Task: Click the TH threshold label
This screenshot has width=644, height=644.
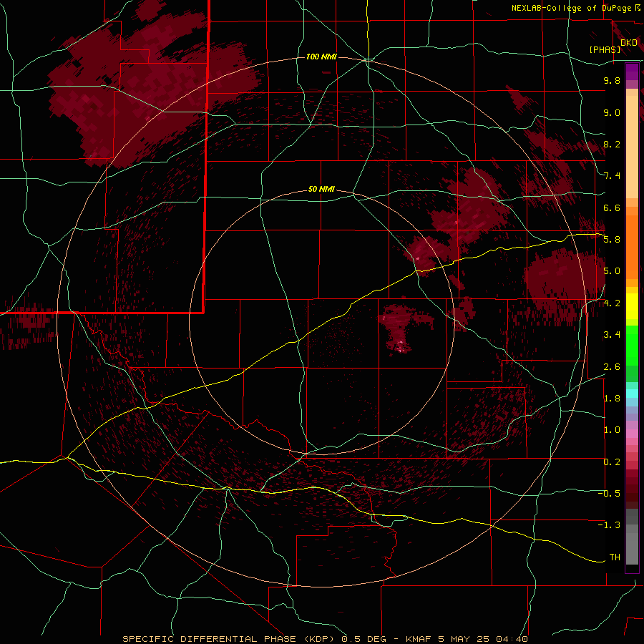Action: click(615, 557)
